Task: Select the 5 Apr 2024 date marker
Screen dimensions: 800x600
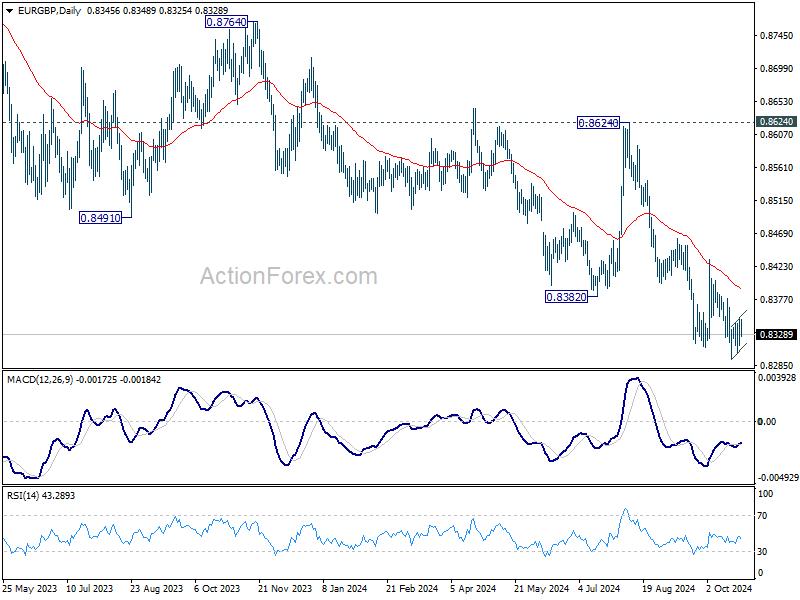Action: coord(473,588)
